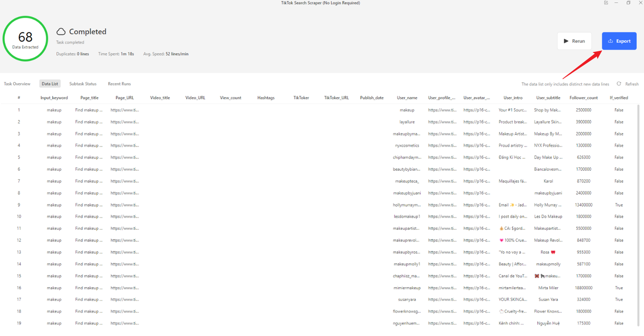This screenshot has height=336, width=644.
Task: Open the edit note icon in title bar
Action: pyautogui.click(x=606, y=3)
